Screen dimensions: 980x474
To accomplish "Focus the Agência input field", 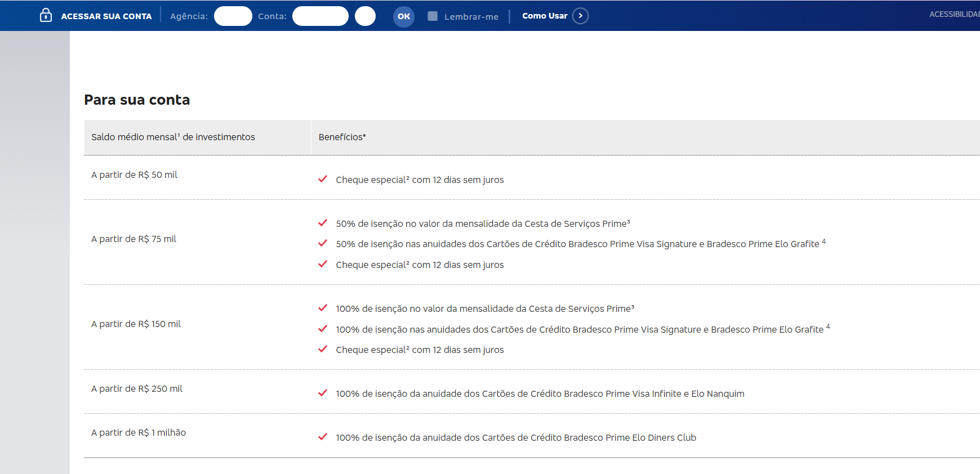I will click(233, 16).
